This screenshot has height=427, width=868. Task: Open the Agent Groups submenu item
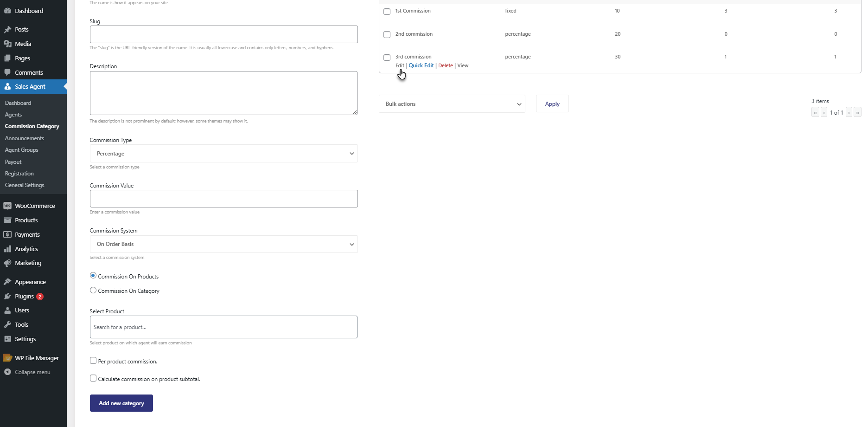click(22, 150)
